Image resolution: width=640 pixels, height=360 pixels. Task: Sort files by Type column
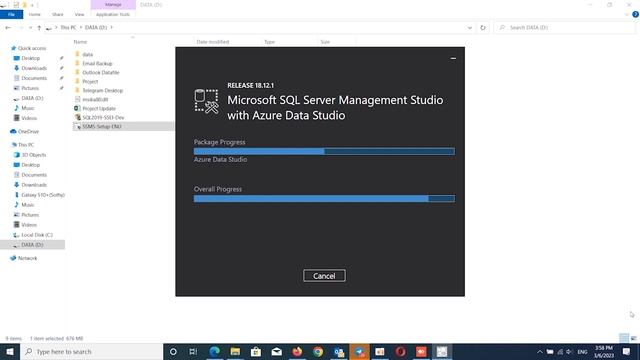coord(269,42)
